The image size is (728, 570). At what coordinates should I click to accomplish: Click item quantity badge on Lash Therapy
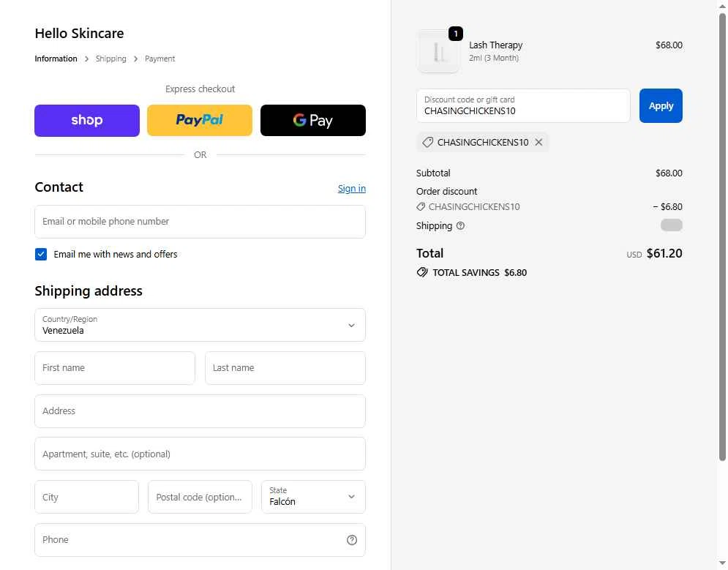(x=456, y=34)
